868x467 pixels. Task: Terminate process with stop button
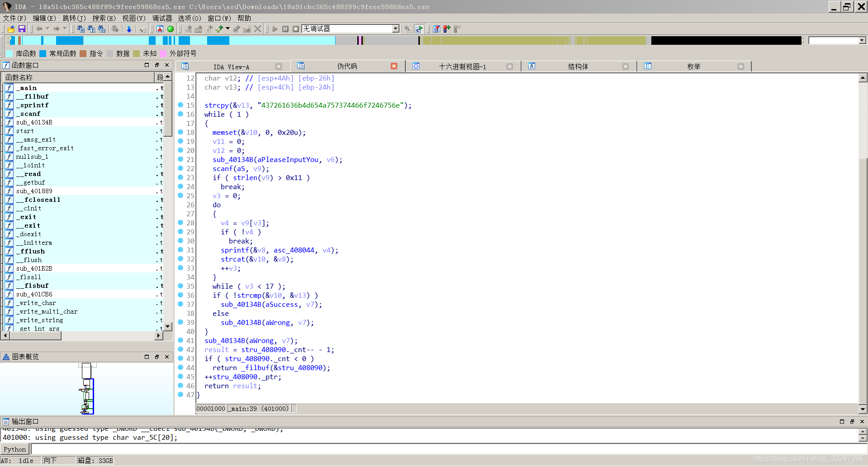pyautogui.click(x=296, y=29)
